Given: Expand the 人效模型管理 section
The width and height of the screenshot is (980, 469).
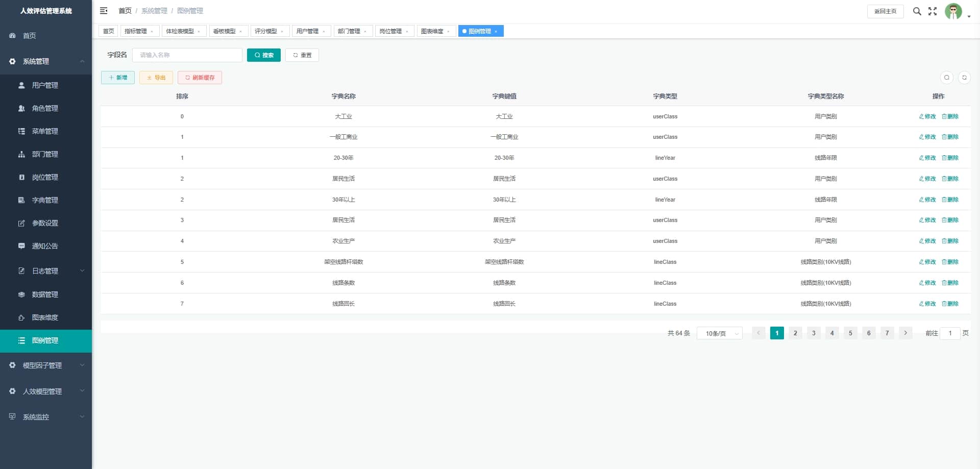Looking at the screenshot, I should click(x=46, y=391).
